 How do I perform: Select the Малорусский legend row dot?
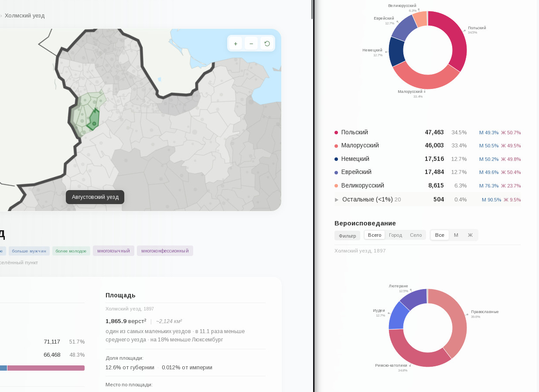[336, 146]
